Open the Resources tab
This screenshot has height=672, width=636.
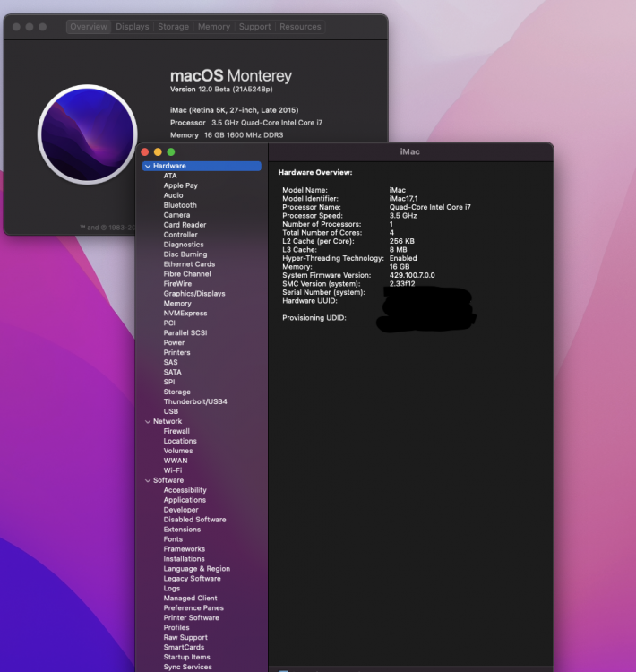pyautogui.click(x=300, y=27)
